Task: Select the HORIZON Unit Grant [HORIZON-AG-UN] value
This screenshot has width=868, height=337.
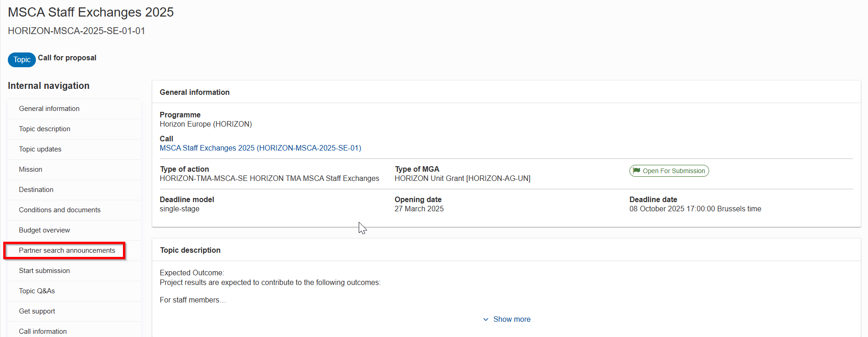Action: click(x=462, y=178)
